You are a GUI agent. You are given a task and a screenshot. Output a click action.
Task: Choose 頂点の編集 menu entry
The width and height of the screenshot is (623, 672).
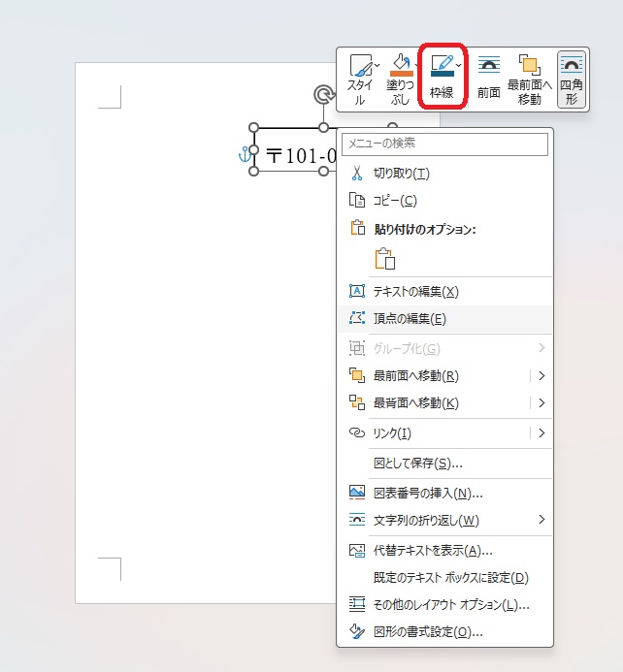pos(410,318)
